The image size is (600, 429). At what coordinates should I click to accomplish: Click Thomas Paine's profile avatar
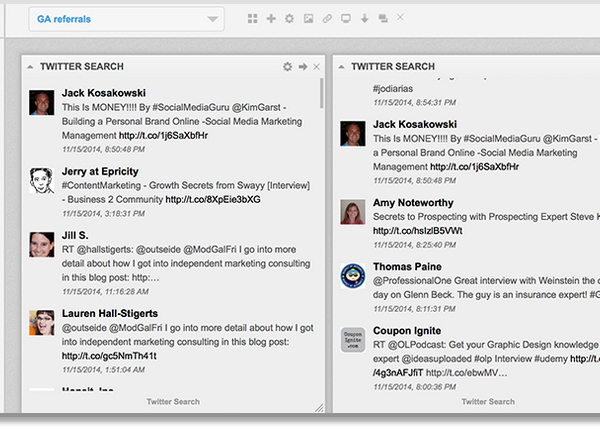click(x=352, y=277)
